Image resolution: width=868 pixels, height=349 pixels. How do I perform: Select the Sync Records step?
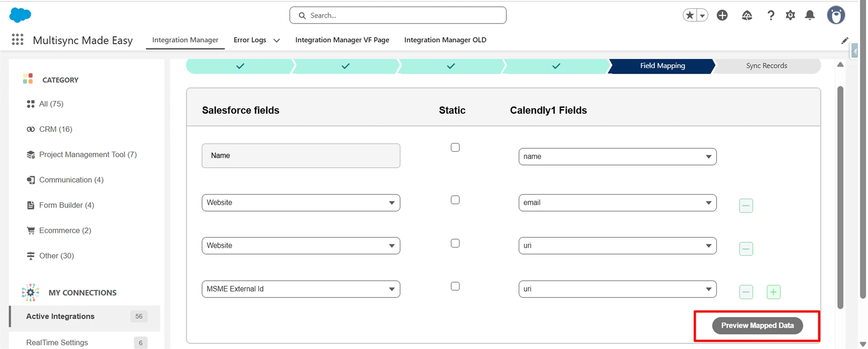tap(767, 66)
